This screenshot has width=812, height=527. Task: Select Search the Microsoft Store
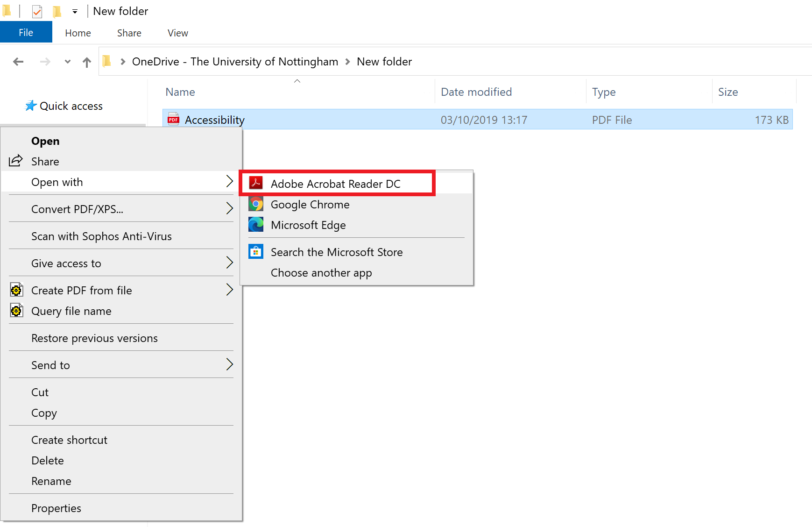(x=357, y=252)
